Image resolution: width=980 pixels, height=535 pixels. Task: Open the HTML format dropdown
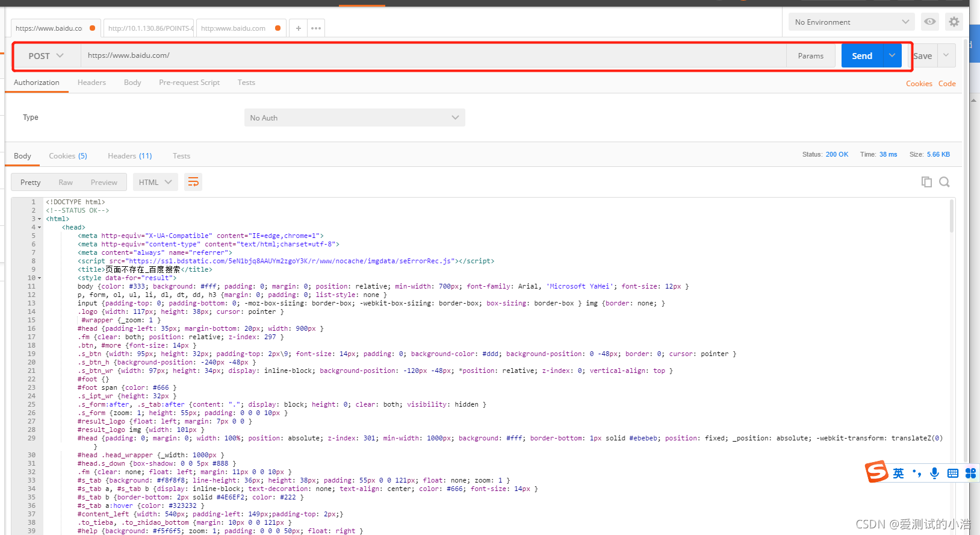point(155,182)
